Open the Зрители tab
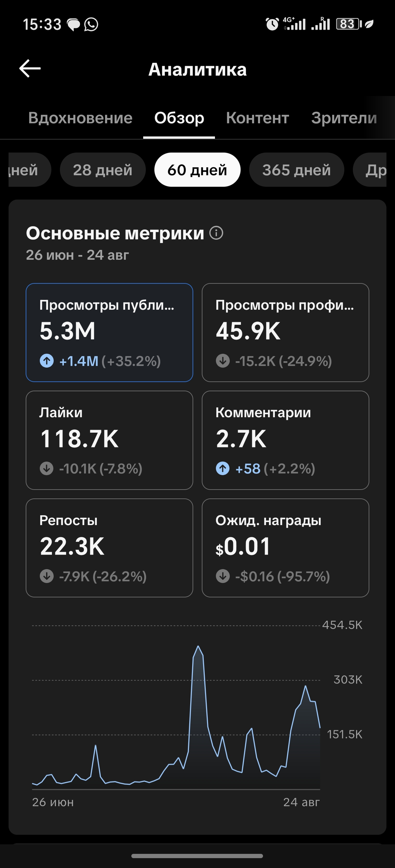This screenshot has width=395, height=868. 344,118
